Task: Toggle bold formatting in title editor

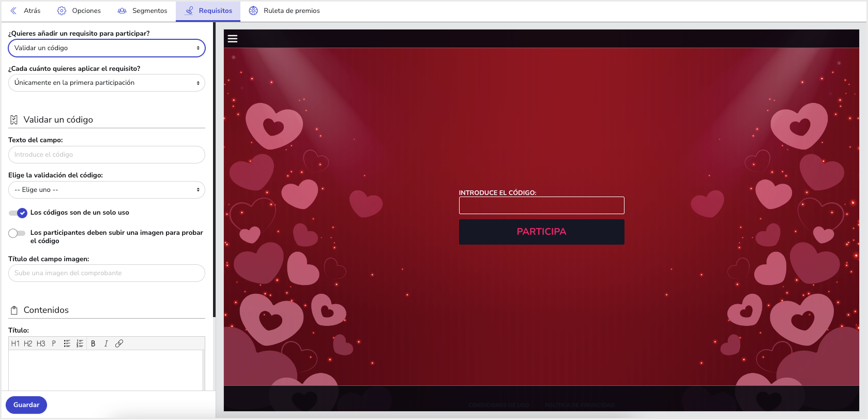Action: tap(93, 343)
